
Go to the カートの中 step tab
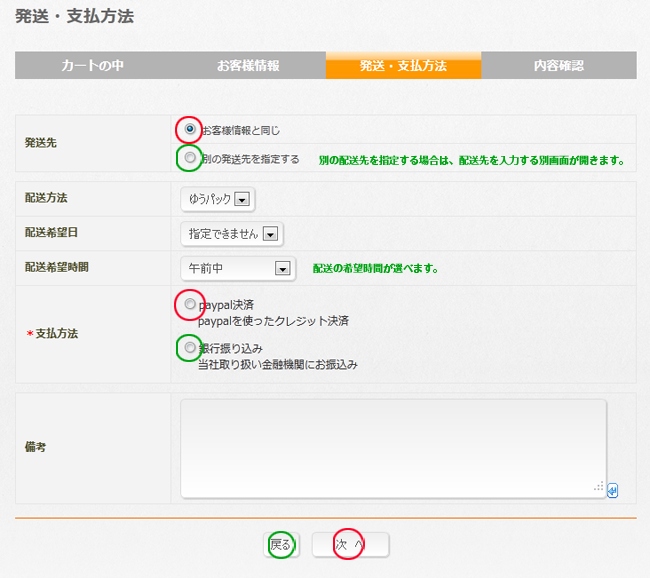(92, 66)
